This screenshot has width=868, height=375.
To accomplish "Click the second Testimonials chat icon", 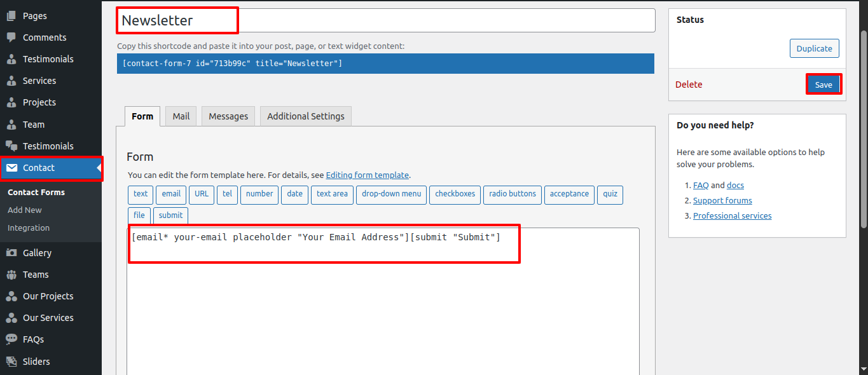I will (x=11, y=146).
